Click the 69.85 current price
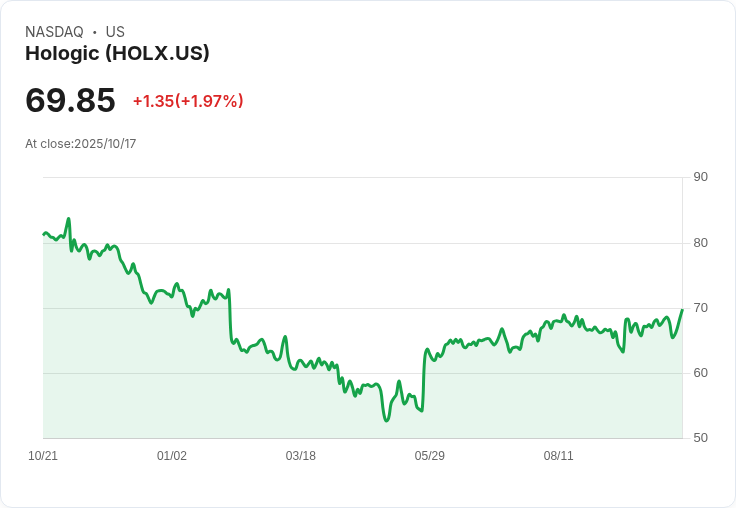This screenshot has width=736, height=508. pos(70,100)
